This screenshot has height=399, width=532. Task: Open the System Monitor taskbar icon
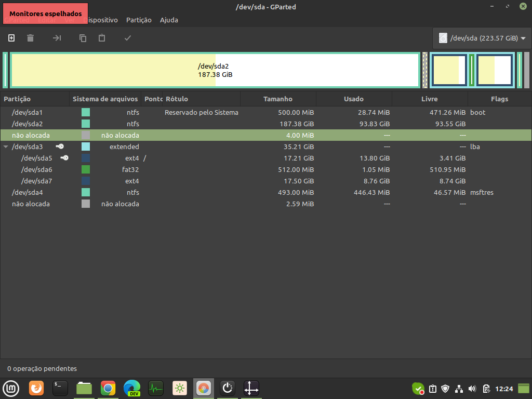click(x=156, y=389)
